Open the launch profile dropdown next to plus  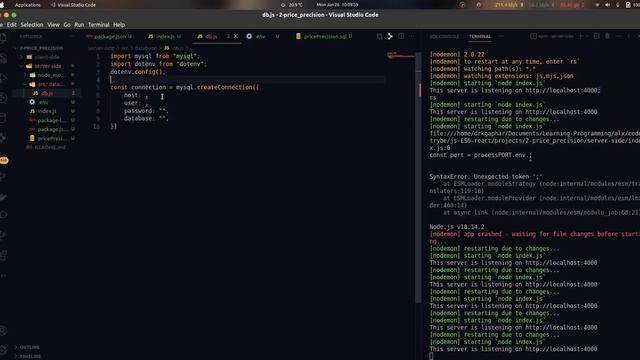point(587,36)
